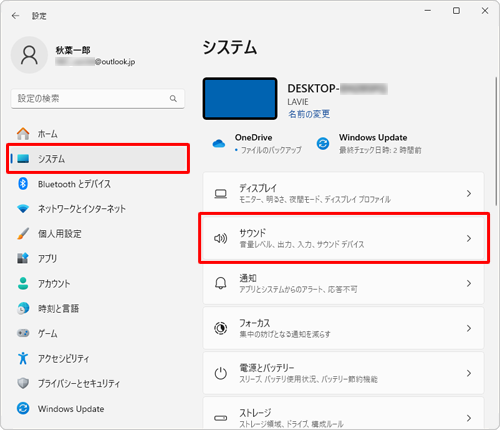Image resolution: width=500 pixels, height=430 pixels.
Task: Click the top Windows Update sync icon
Action: tap(323, 144)
